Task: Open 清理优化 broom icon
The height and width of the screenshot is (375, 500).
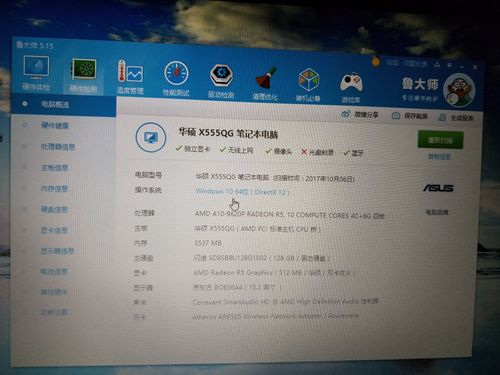Action: click(x=265, y=79)
